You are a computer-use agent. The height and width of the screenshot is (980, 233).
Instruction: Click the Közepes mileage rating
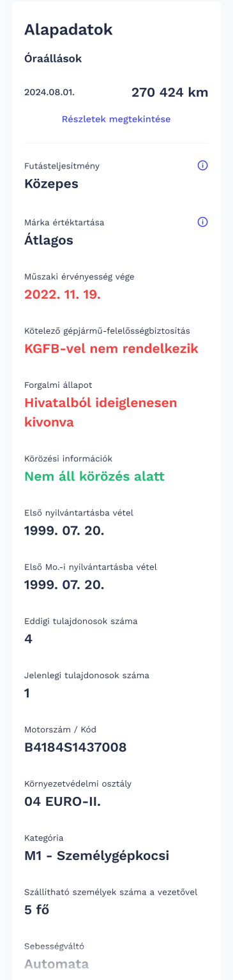click(51, 184)
